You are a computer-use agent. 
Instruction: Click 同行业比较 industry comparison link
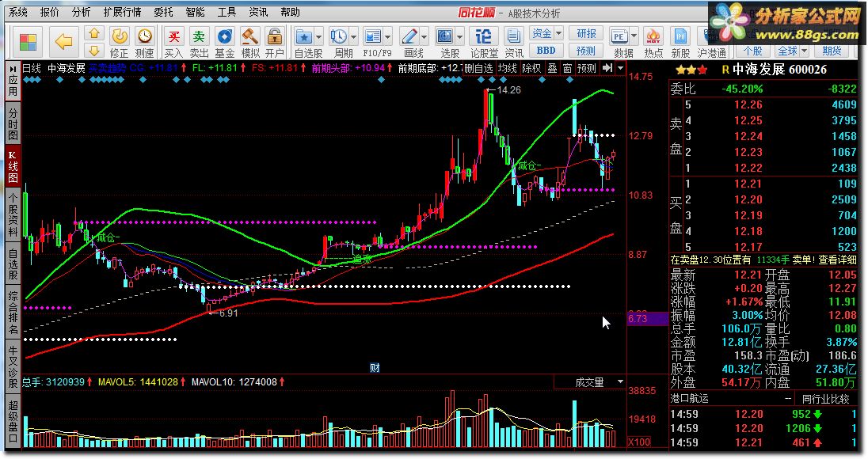826,398
